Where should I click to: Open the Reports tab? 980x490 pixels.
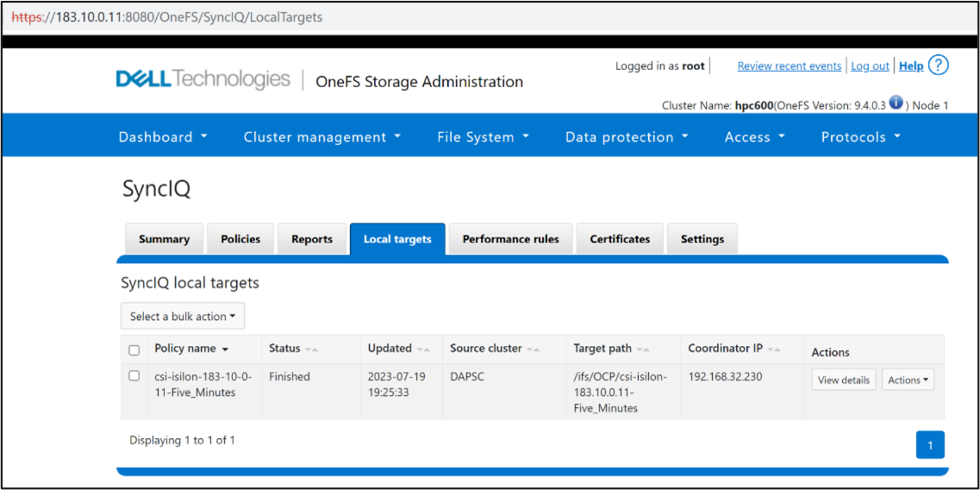tap(312, 239)
